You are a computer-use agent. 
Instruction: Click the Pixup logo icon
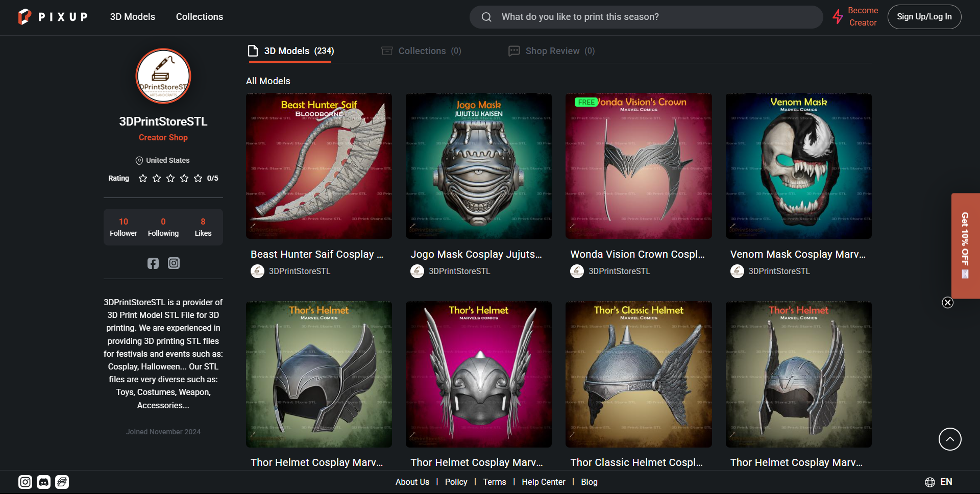[x=24, y=17]
